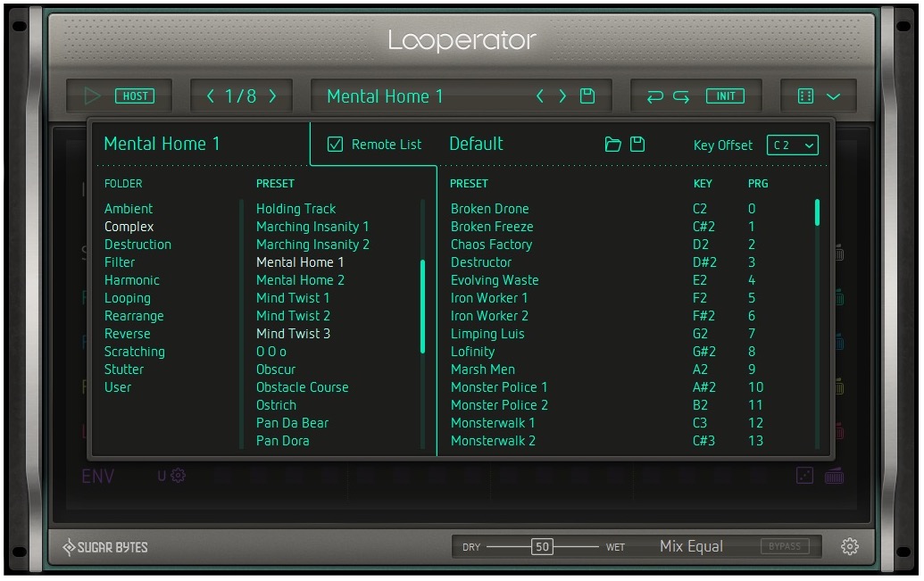Open settings with the gear icon
Screen dimensions: 924x581
tap(850, 547)
